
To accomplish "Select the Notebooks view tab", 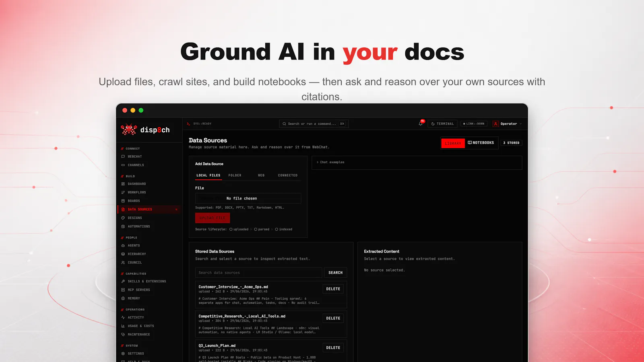I will tap(481, 143).
